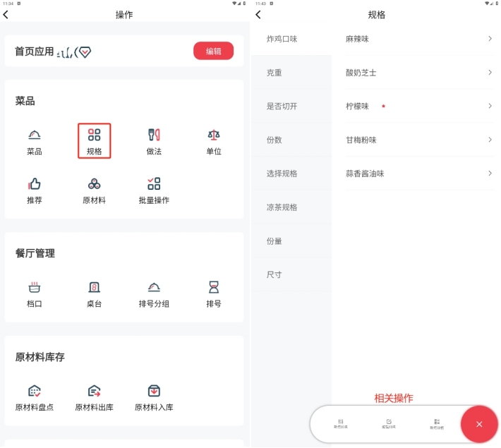The height and width of the screenshot is (448, 501).
Task: Select the 是否切开 sidebar category
Action: coord(282,106)
